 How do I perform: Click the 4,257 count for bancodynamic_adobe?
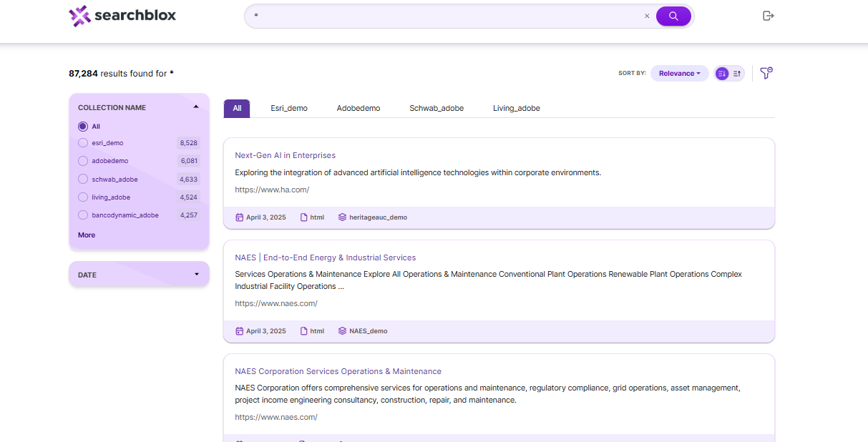coord(189,215)
